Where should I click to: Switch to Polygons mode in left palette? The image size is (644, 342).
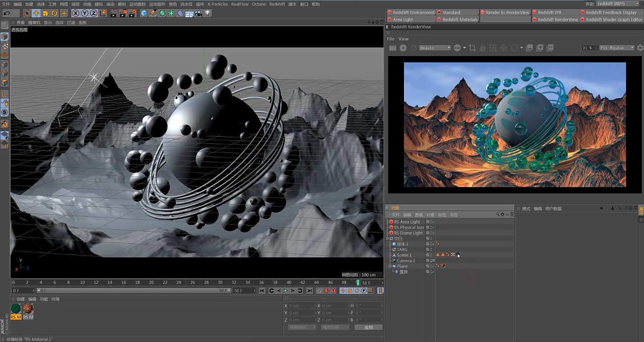[5, 82]
